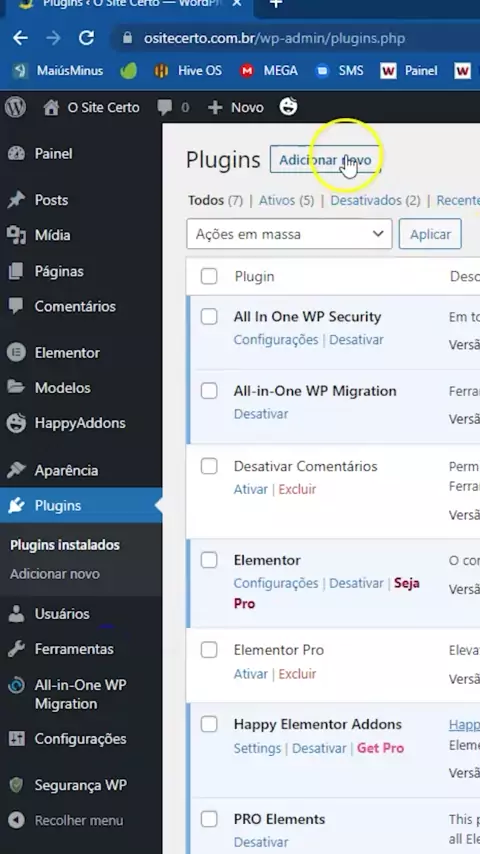Deactivate All In One WP Security
The height and width of the screenshot is (854, 480).
tap(356, 340)
